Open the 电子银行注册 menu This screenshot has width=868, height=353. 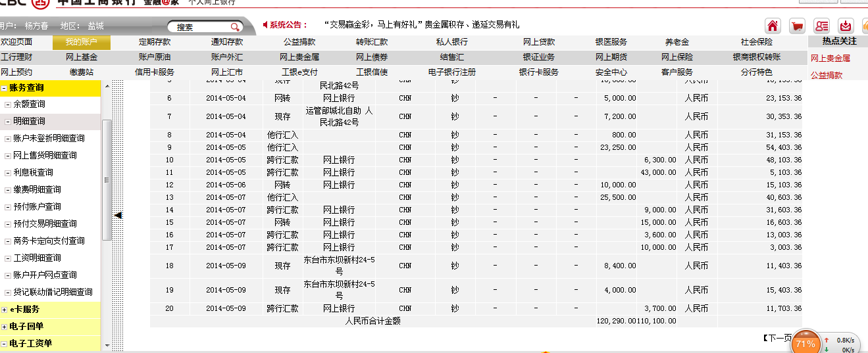click(452, 72)
